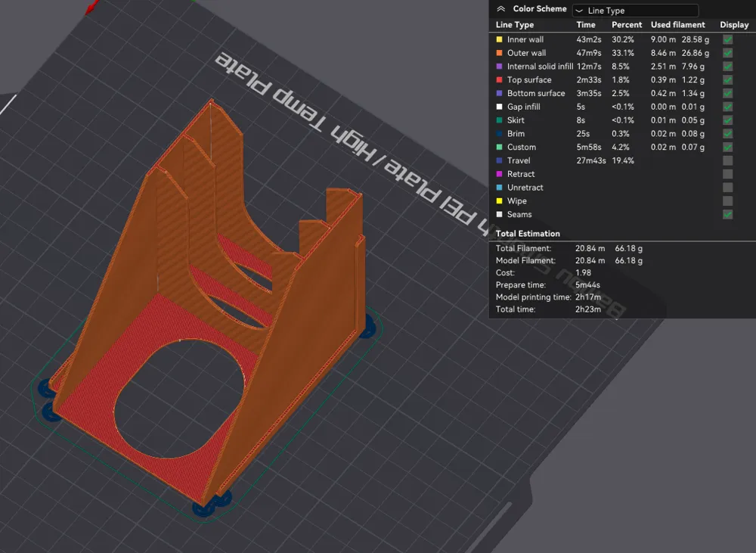Click the yellow Inner wall color swatch
This screenshot has width=756, height=553.
[499, 39]
